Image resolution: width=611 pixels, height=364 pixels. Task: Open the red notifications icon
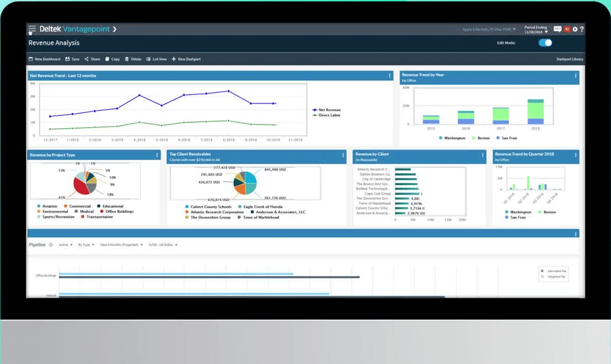pyautogui.click(x=567, y=29)
